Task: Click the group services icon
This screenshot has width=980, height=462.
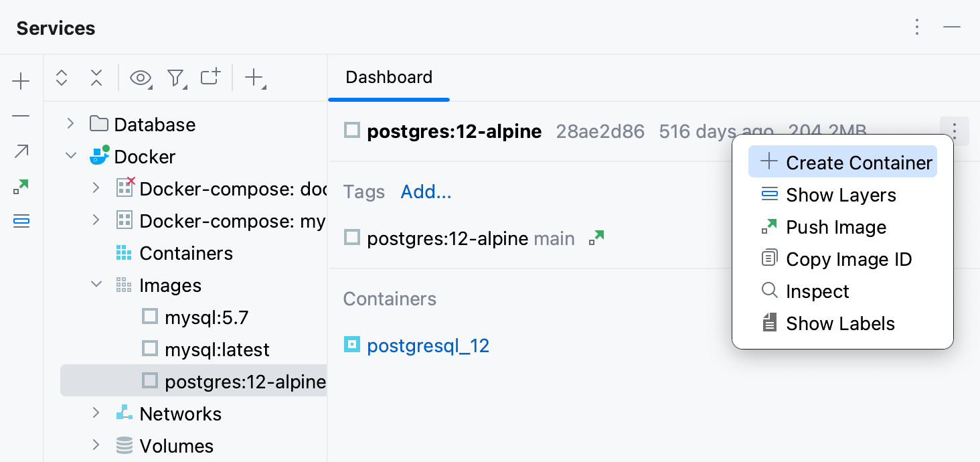Action: pyautogui.click(x=210, y=78)
